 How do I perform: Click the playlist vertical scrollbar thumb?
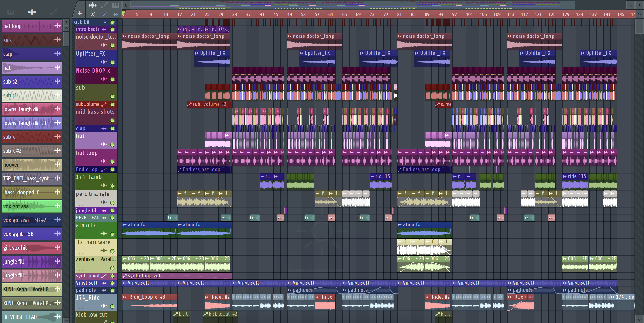pyautogui.click(x=639, y=25)
